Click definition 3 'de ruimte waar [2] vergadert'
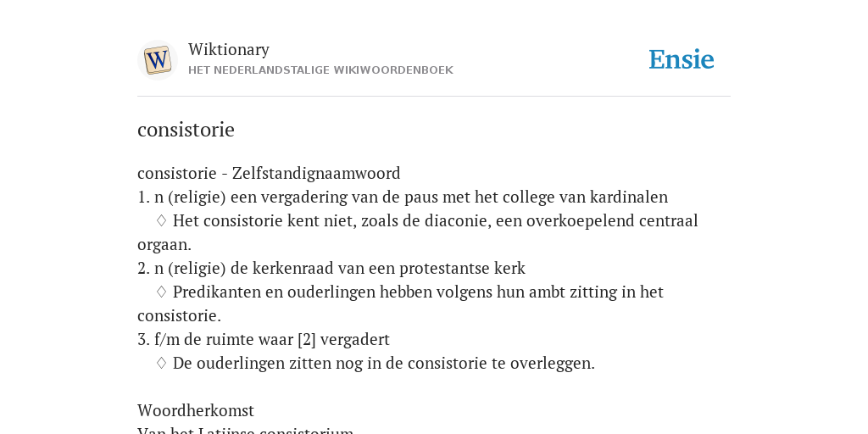 (264, 339)
